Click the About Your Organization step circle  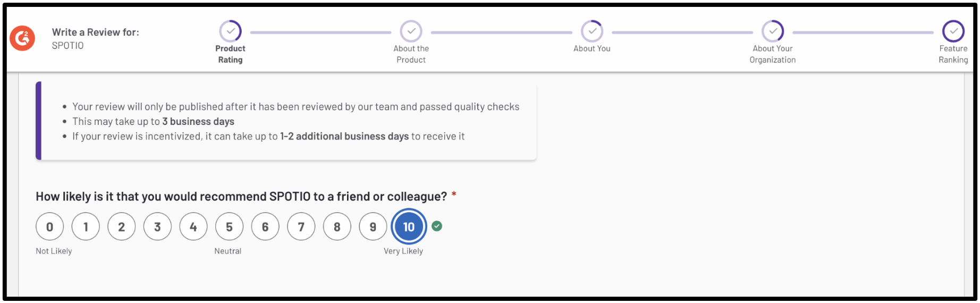[773, 31]
